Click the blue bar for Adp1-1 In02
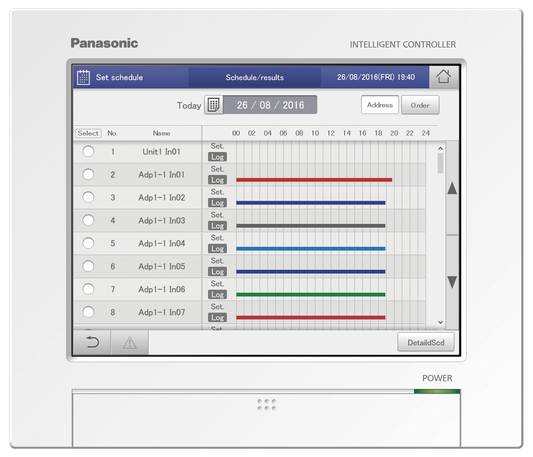This screenshot has width=533, height=457. click(311, 203)
